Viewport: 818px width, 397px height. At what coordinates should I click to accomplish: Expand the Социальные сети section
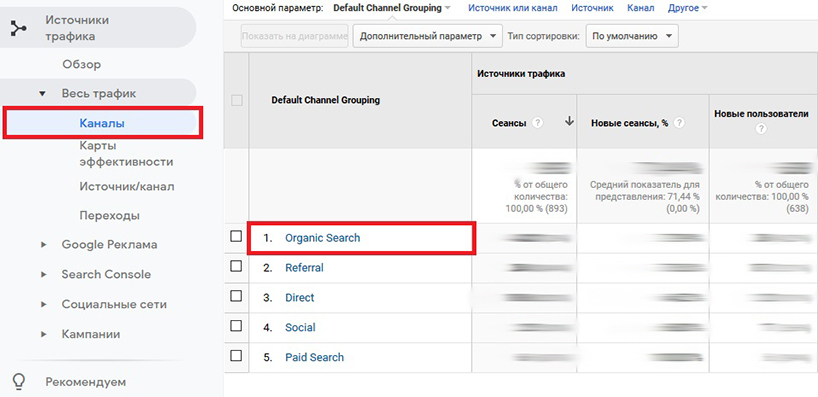coord(43,304)
